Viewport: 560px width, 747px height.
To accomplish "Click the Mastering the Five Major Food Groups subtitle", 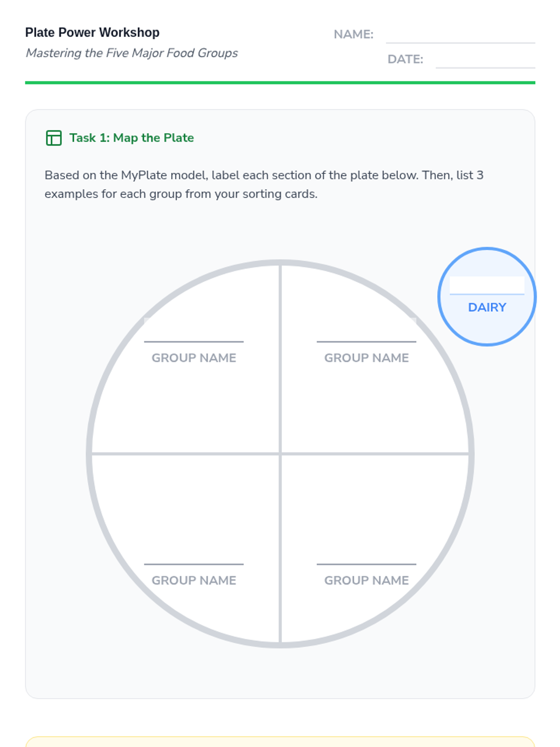I will tap(132, 53).
